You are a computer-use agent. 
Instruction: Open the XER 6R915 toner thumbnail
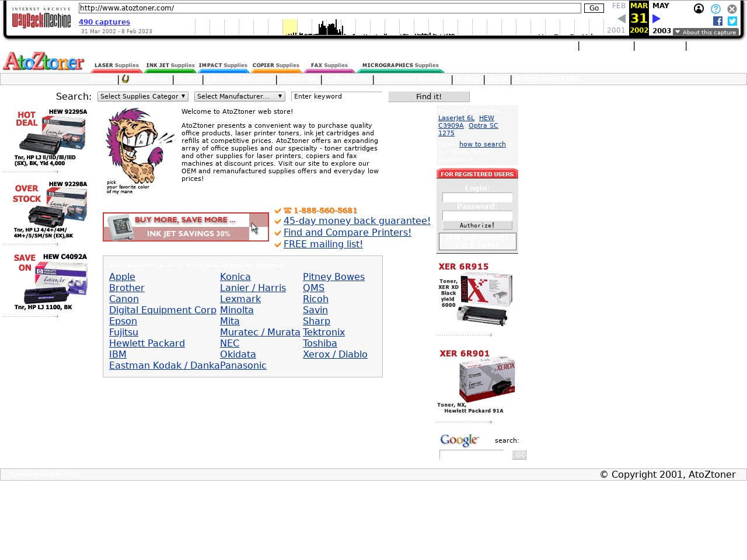(477, 295)
